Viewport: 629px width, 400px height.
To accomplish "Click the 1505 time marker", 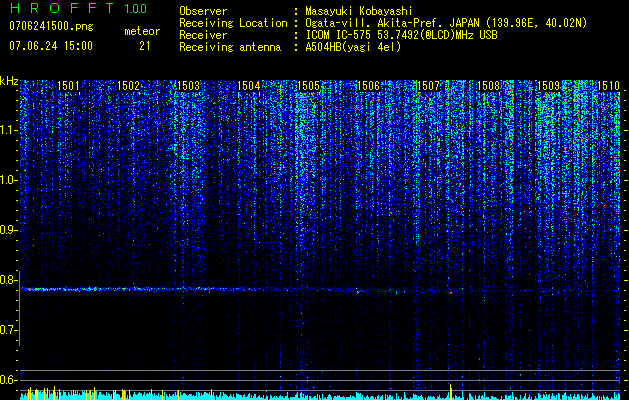I will click(x=308, y=85).
